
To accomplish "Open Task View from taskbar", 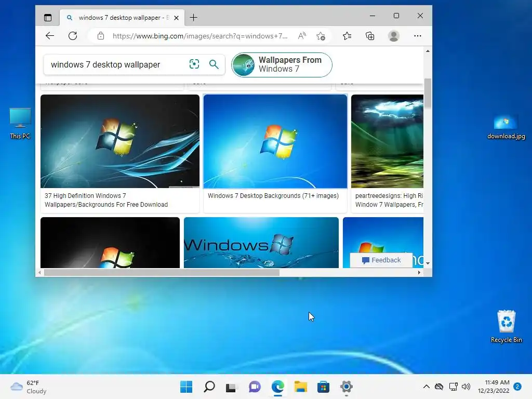I will pyautogui.click(x=232, y=387).
